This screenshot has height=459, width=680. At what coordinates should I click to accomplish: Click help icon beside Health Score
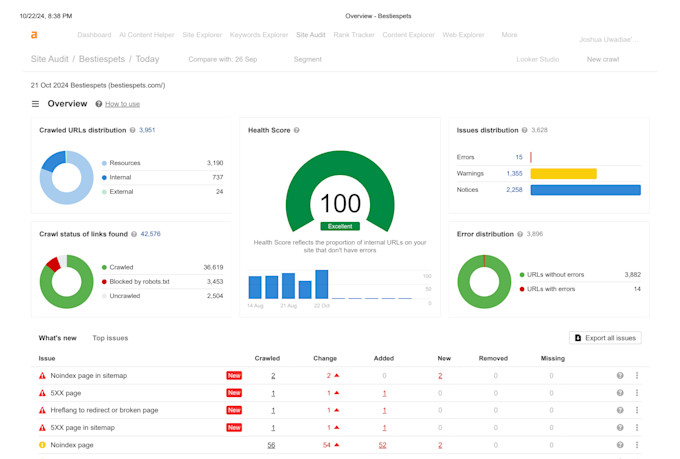coord(297,130)
